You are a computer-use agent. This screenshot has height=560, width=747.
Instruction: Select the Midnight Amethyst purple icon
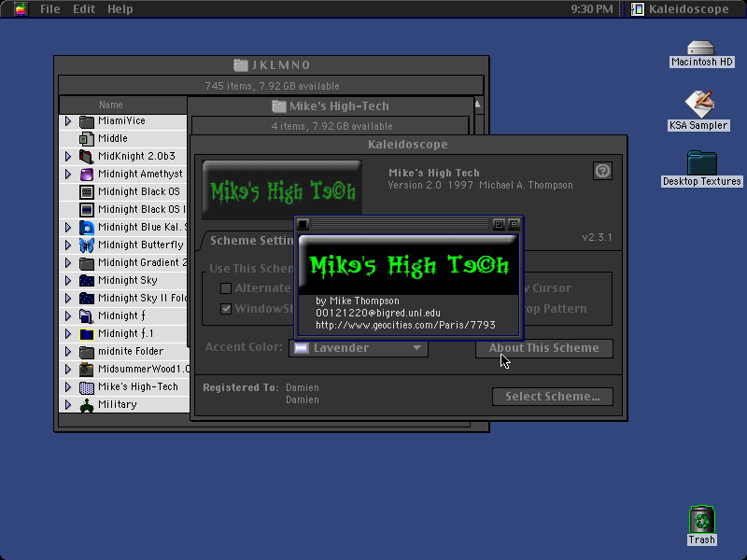(x=86, y=174)
